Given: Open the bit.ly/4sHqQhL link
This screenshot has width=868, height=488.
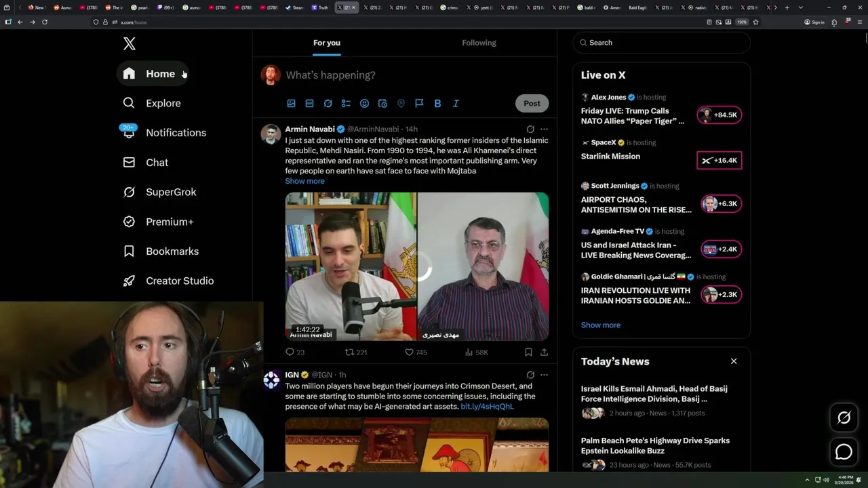Looking at the screenshot, I should (487, 407).
